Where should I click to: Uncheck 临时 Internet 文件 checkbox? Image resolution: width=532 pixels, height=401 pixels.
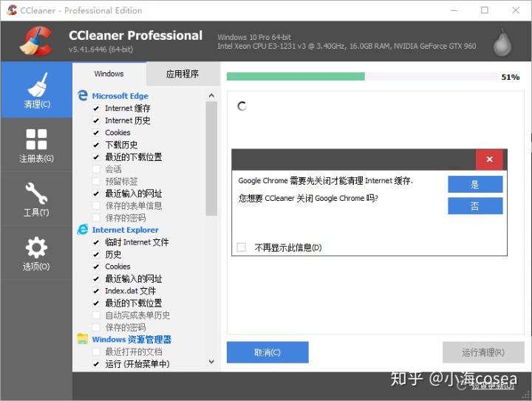click(x=96, y=242)
